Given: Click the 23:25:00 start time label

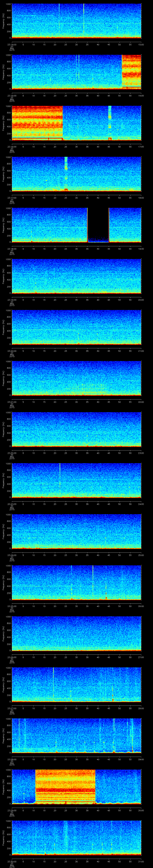Looking at the screenshot, I should tap(12, 606).
